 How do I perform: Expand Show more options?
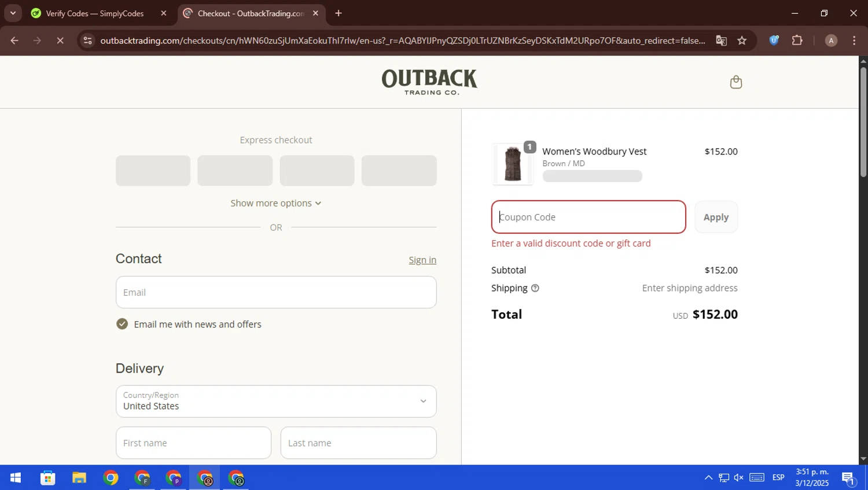pos(276,203)
